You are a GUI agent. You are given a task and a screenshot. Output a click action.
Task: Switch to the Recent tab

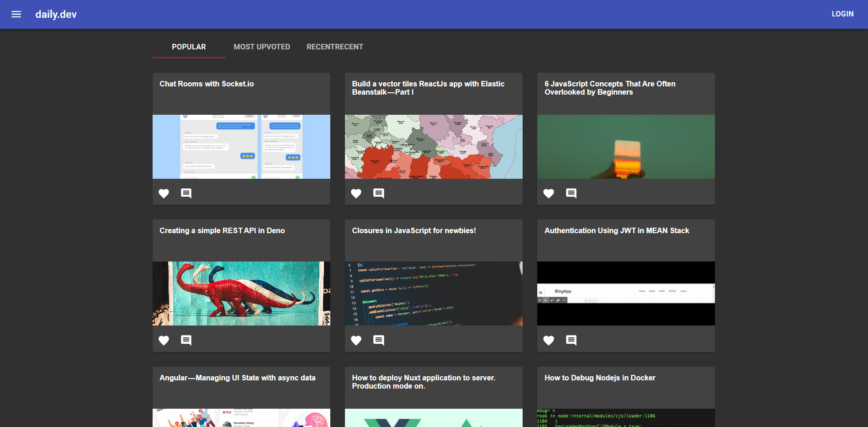click(x=335, y=47)
